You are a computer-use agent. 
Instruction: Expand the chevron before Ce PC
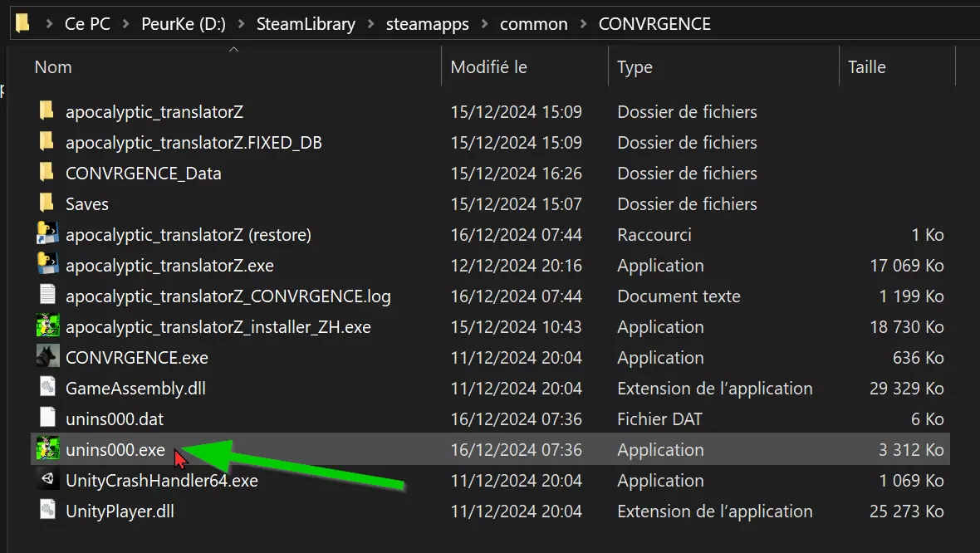pyautogui.click(x=49, y=24)
